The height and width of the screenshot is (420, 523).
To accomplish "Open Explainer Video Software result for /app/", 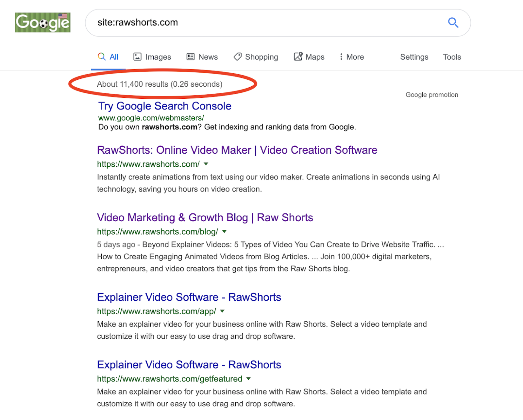I will click(189, 297).
